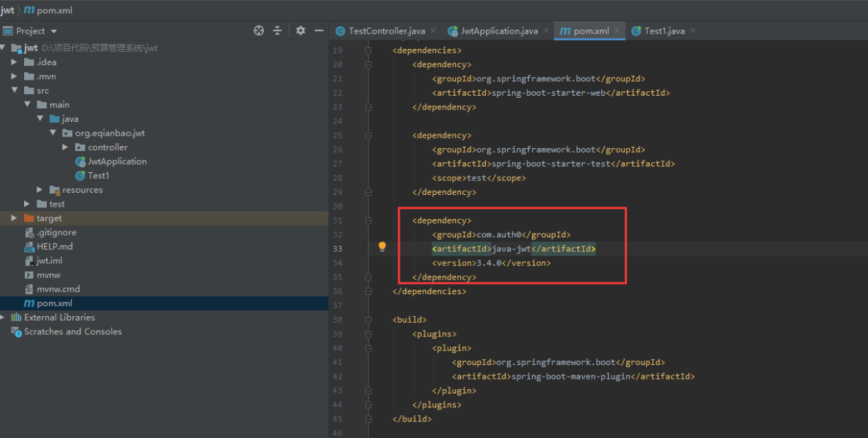Expand the test folder
The image size is (868, 438).
click(27, 204)
